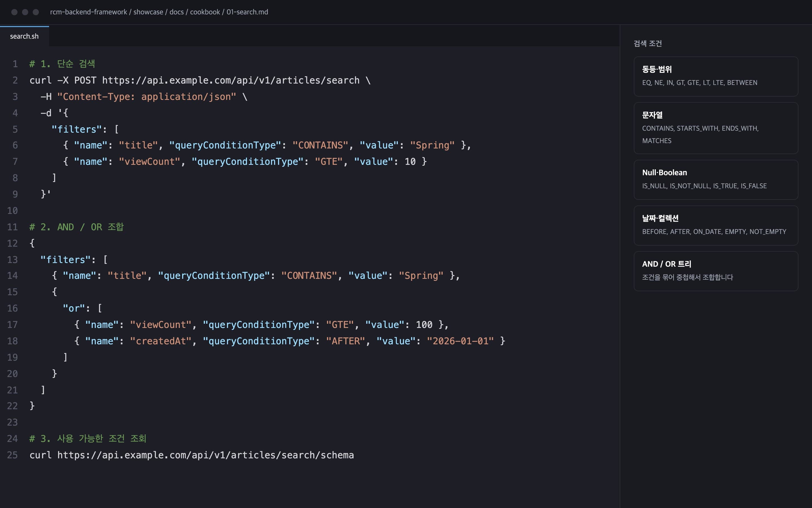Click comment '# 2. AND / OR 조합'
This screenshot has height=508, width=812.
click(76, 227)
